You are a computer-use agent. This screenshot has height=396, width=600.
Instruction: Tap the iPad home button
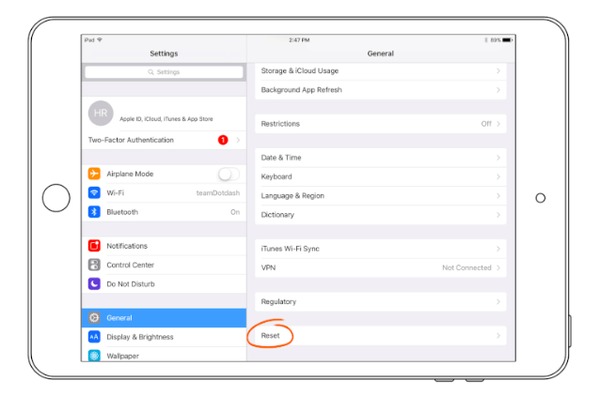56,198
